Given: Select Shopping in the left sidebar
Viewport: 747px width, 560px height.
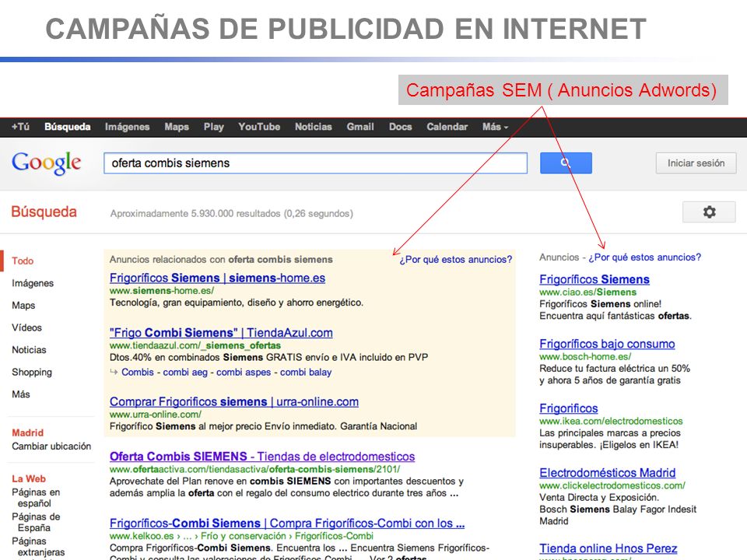Looking at the screenshot, I should point(32,373).
